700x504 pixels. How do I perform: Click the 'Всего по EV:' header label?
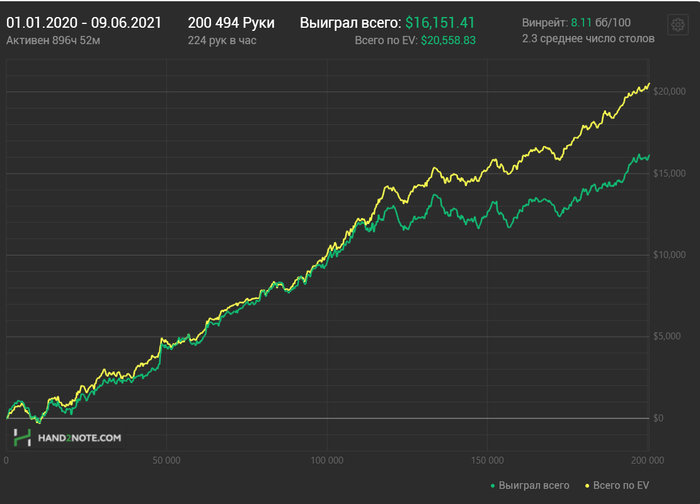point(386,41)
